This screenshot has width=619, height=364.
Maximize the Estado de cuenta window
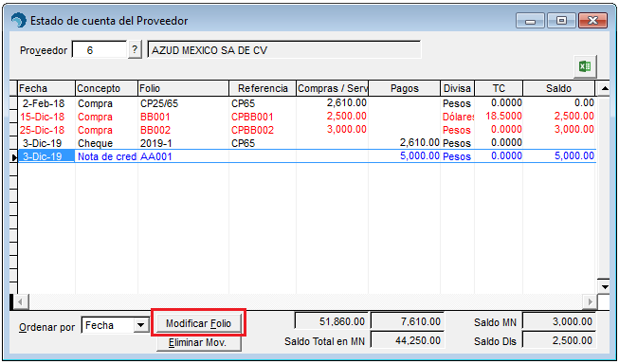tap(561, 21)
